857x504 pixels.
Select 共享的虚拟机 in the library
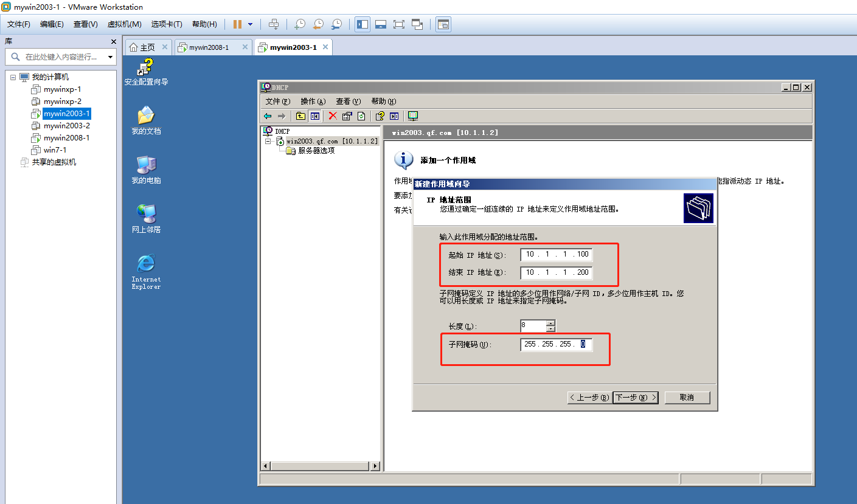(x=54, y=162)
